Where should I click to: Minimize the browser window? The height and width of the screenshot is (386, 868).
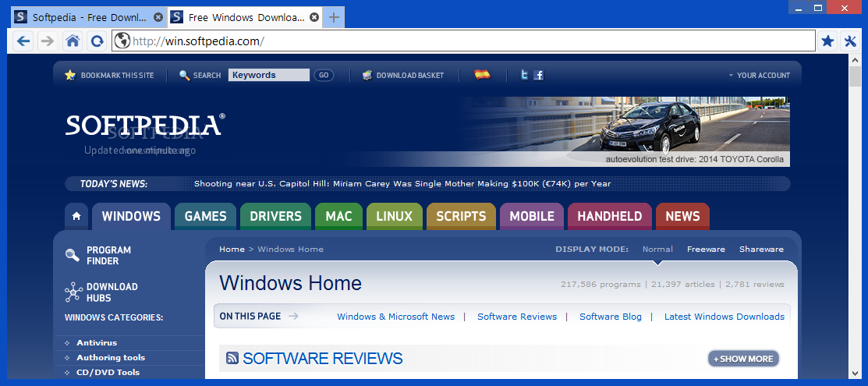pyautogui.click(x=799, y=8)
